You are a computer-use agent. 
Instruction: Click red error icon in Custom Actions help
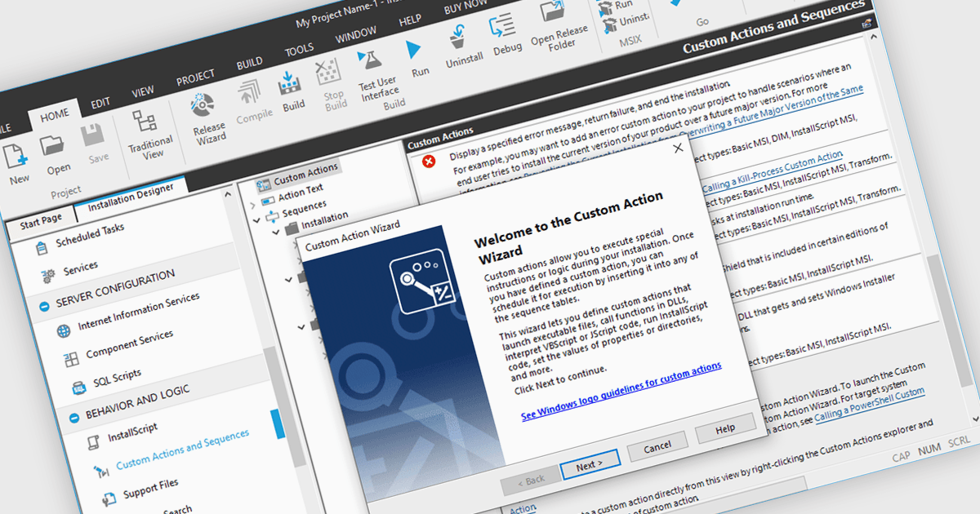(x=430, y=161)
